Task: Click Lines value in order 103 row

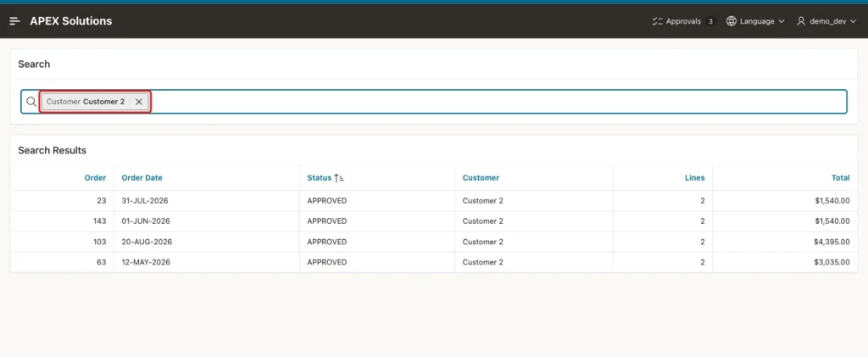Action: (703, 242)
